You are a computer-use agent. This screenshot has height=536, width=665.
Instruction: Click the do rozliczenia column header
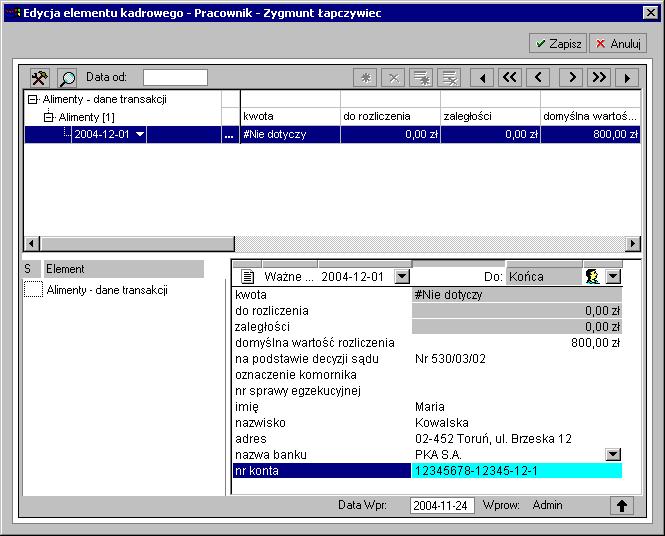(x=390, y=116)
